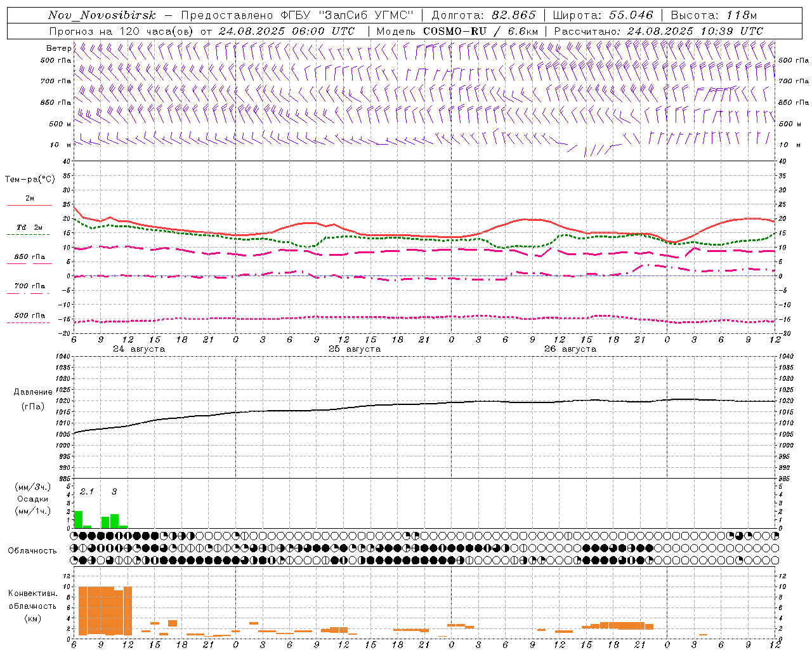Image resolution: width=812 pixels, height=650 pixels.
Task: Click the precipitation amount "2.1"
Action: pos(86,491)
